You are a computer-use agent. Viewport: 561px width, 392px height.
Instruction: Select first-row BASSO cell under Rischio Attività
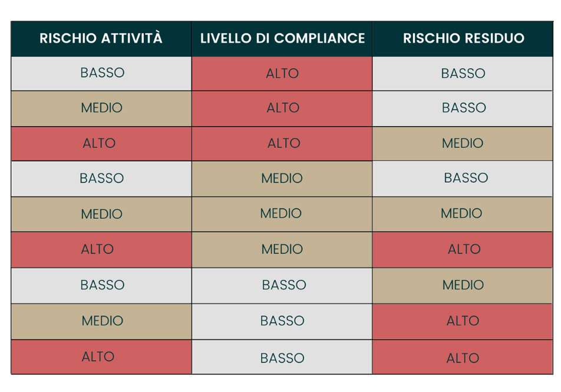tap(102, 73)
